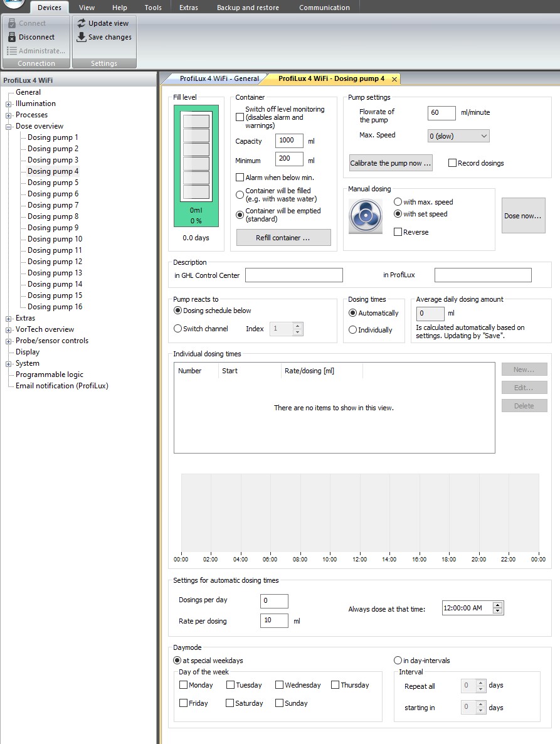Click the Disconnect plug icon
This screenshot has width=560, height=744.
click(12, 37)
